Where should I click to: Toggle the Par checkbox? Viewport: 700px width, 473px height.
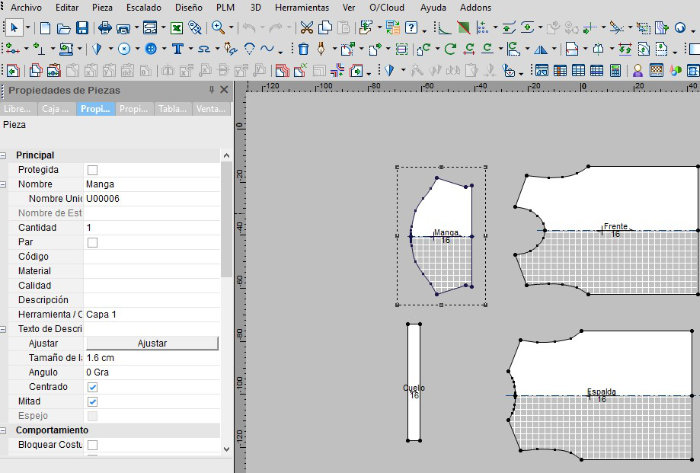pos(93,242)
